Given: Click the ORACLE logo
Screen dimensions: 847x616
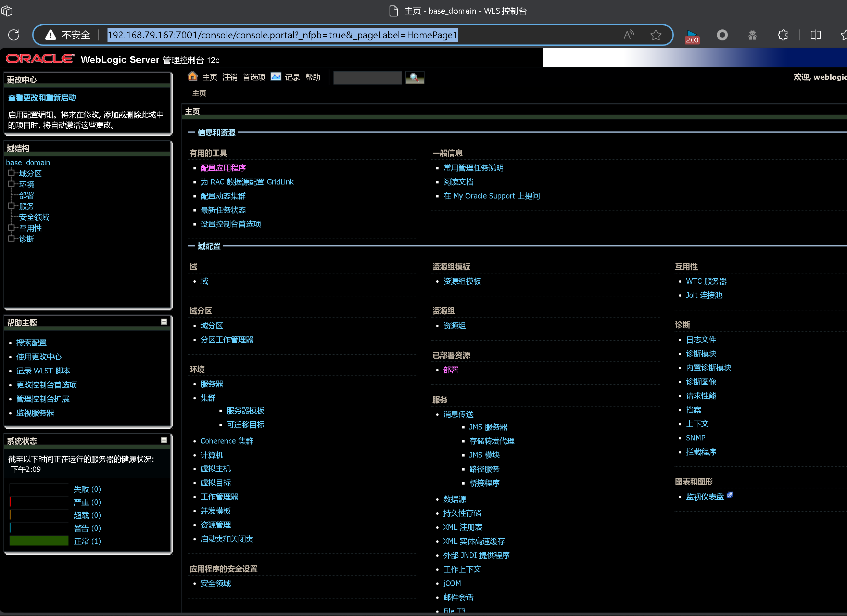Looking at the screenshot, I should pos(40,59).
